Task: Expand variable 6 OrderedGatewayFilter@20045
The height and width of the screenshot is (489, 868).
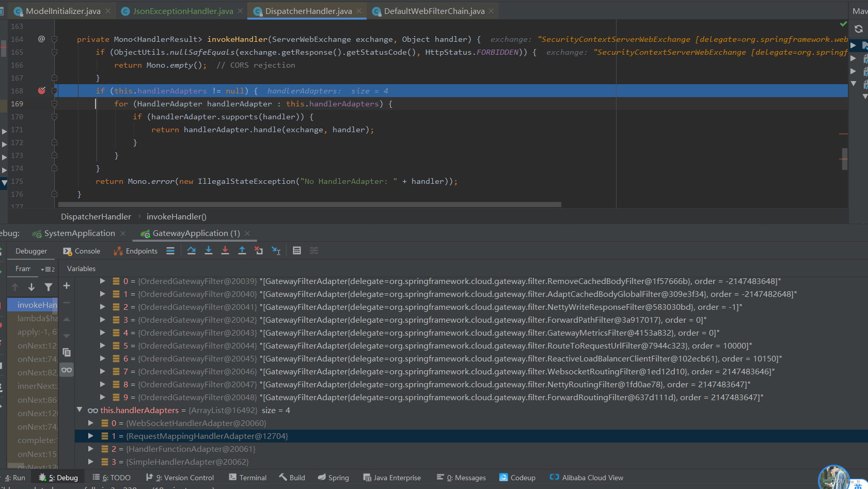Action: 102,358
